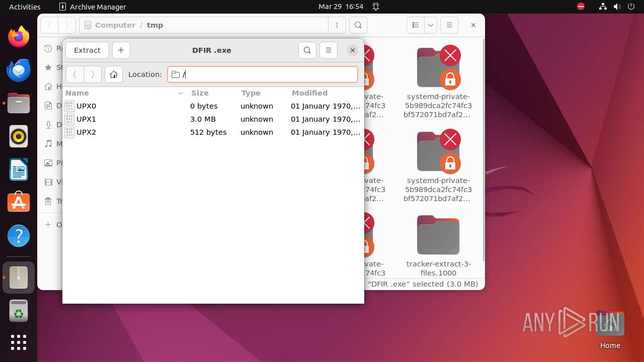The width and height of the screenshot is (644, 362).
Task: Click the 0 bytes size cell
Action: 204,106
